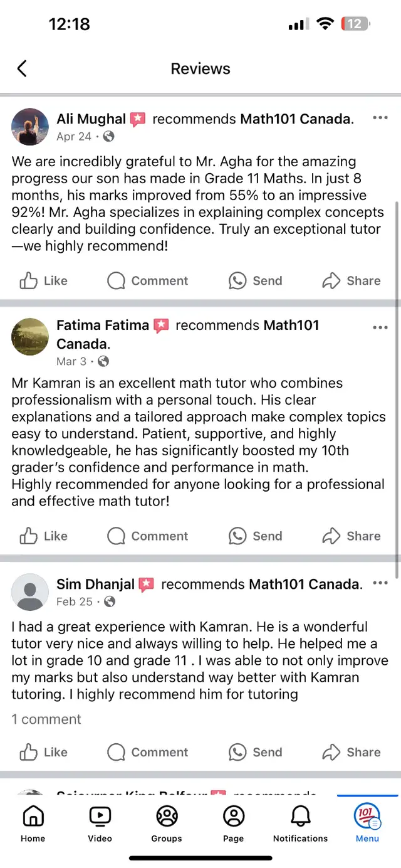Open options menu for Ali Mughal's review
The width and height of the screenshot is (401, 868).
point(380,118)
